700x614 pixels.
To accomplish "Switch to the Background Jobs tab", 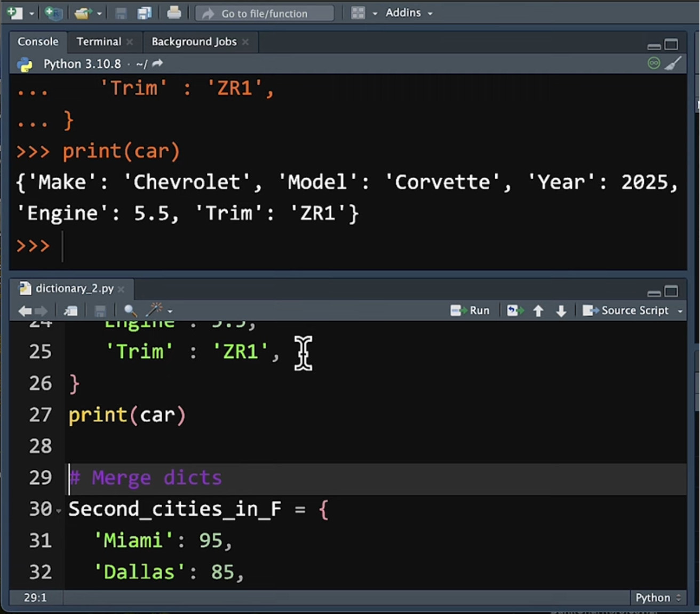I will click(x=194, y=42).
